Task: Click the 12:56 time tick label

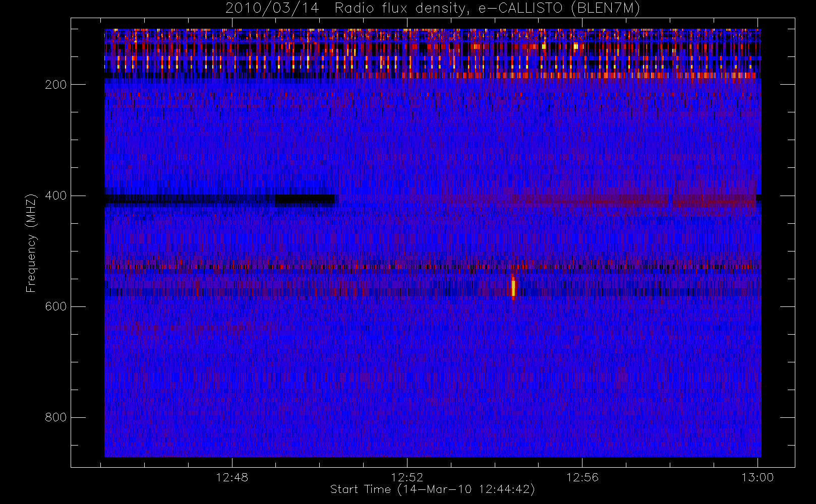Action: pos(582,477)
